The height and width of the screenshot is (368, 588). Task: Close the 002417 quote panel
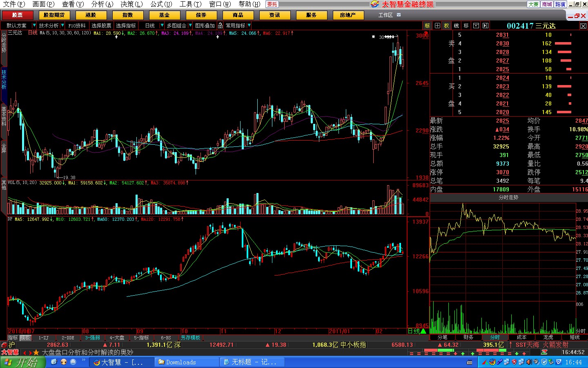click(583, 26)
